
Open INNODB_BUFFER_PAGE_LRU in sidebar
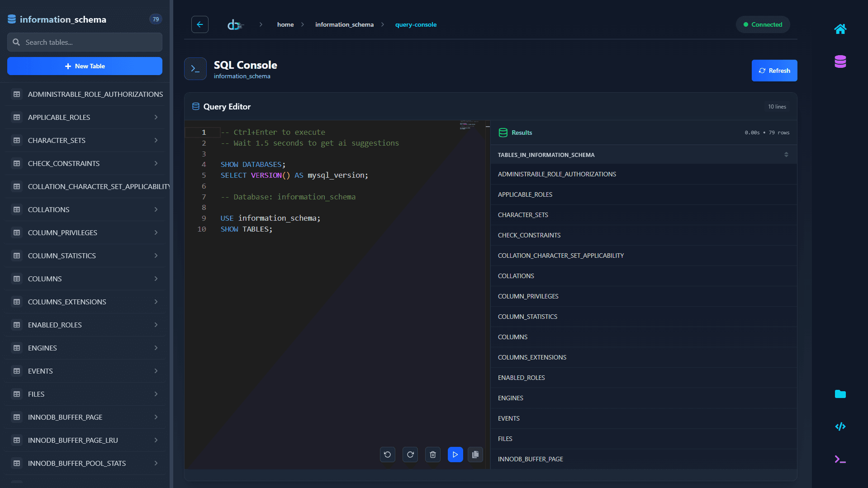point(86,440)
